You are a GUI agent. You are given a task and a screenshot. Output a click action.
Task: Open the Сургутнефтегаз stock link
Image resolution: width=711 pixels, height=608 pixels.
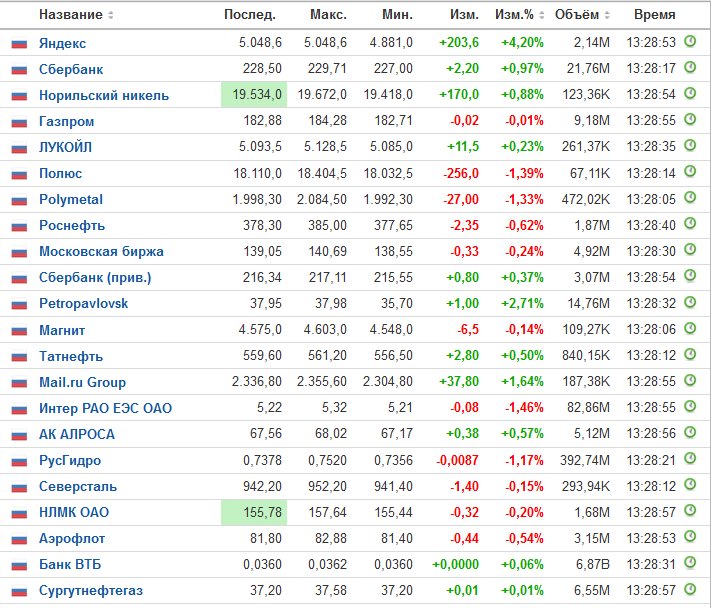pyautogui.click(x=91, y=591)
